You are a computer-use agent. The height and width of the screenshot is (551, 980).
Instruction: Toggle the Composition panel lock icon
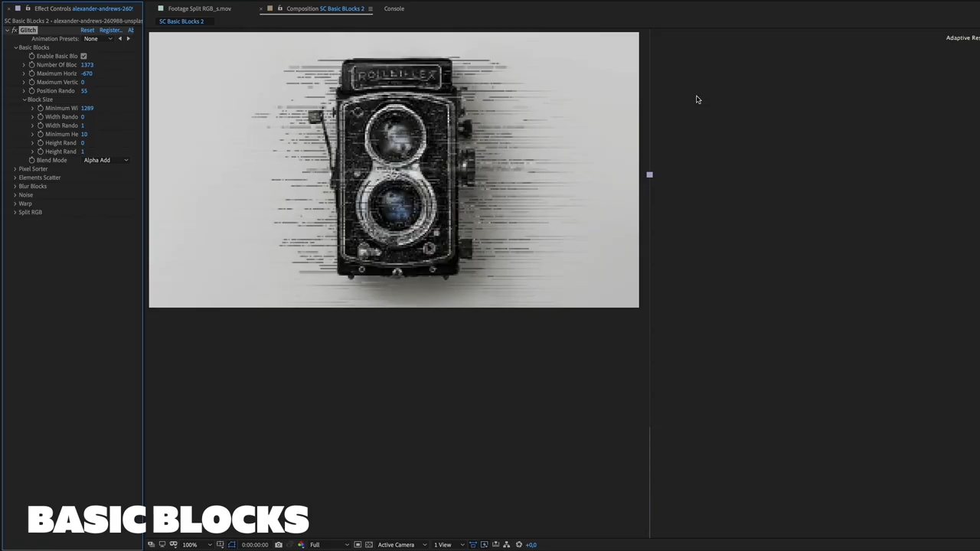[279, 8]
